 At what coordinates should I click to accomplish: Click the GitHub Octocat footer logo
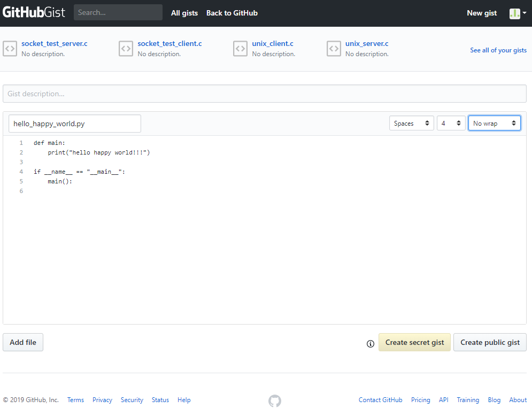click(275, 400)
